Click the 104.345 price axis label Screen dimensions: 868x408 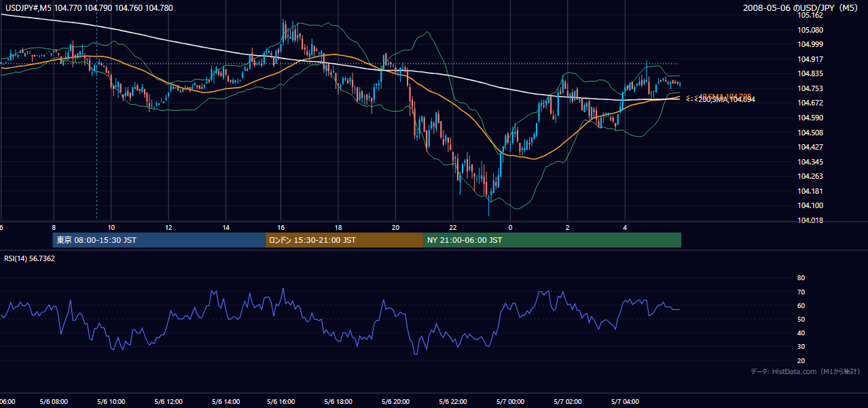(x=810, y=162)
